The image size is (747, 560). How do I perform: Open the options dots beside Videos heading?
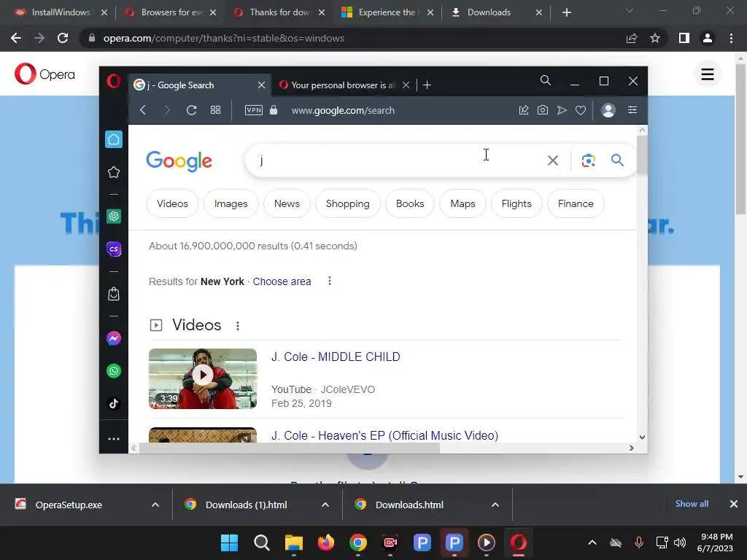pyautogui.click(x=238, y=326)
